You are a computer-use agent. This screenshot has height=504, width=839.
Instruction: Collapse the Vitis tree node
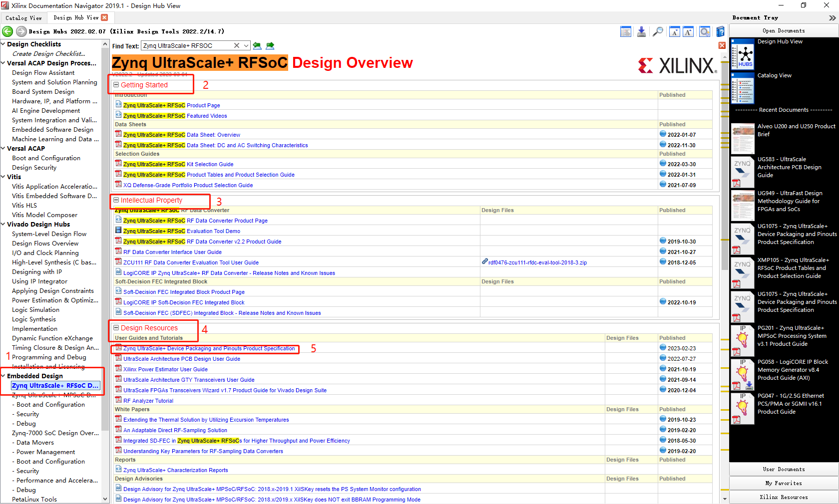3,177
